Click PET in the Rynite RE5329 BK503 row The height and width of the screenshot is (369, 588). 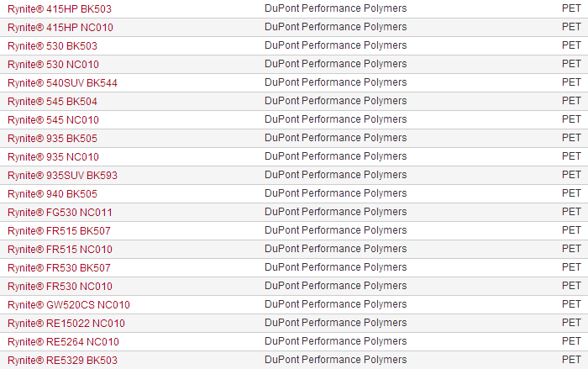[571, 360]
